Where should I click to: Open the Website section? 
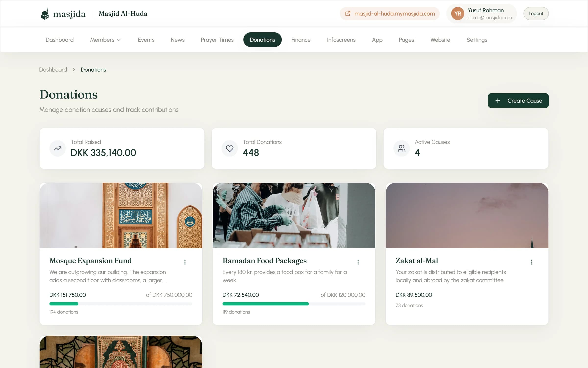click(440, 40)
